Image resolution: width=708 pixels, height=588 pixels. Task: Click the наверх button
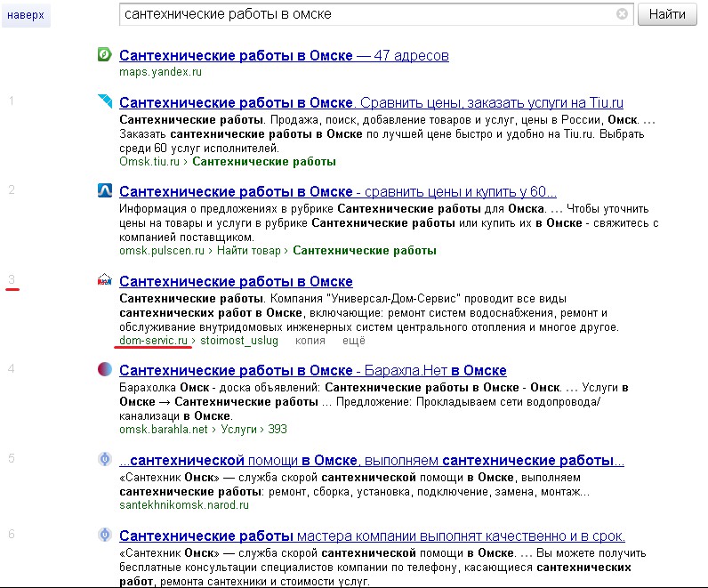(x=26, y=15)
